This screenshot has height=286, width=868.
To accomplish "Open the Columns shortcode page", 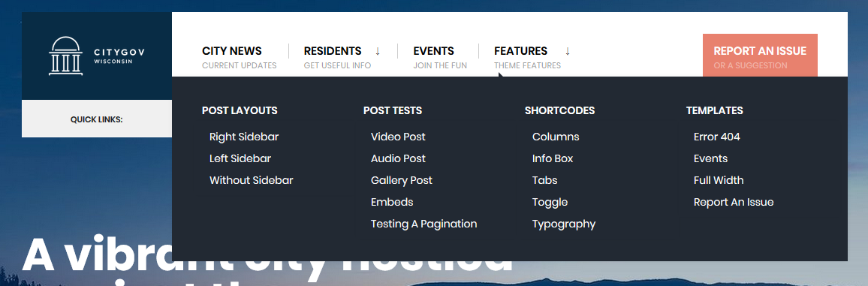I will click(556, 137).
